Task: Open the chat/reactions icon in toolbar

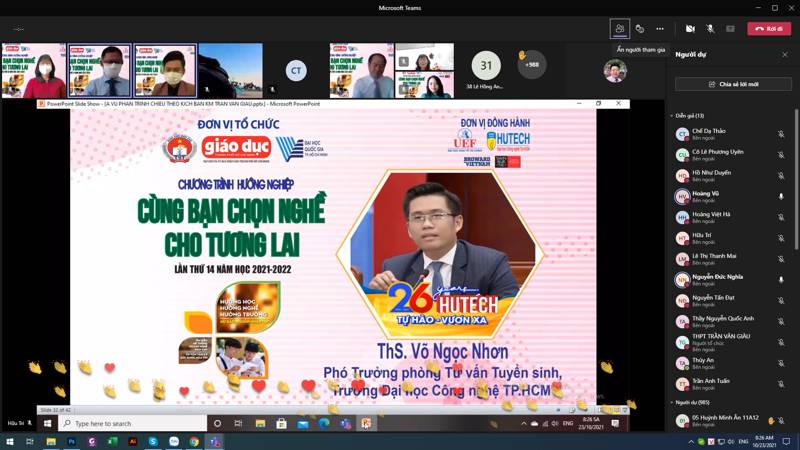Action: tap(640, 29)
